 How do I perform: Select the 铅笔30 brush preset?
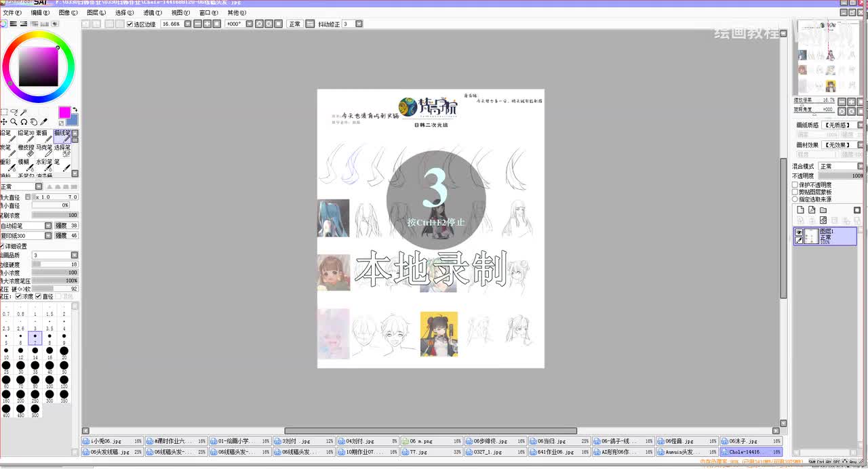coord(26,137)
